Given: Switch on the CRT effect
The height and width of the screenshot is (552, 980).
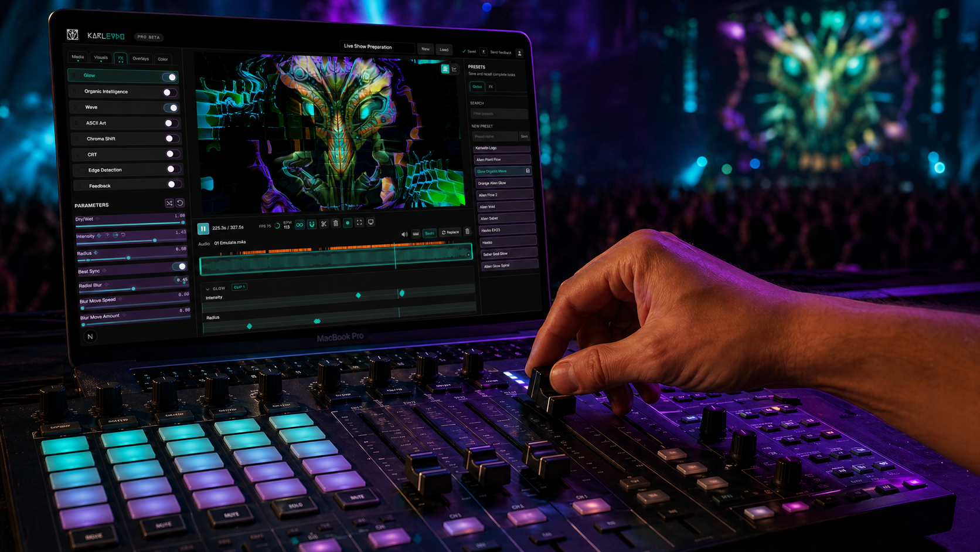Looking at the screenshot, I should click(x=172, y=154).
